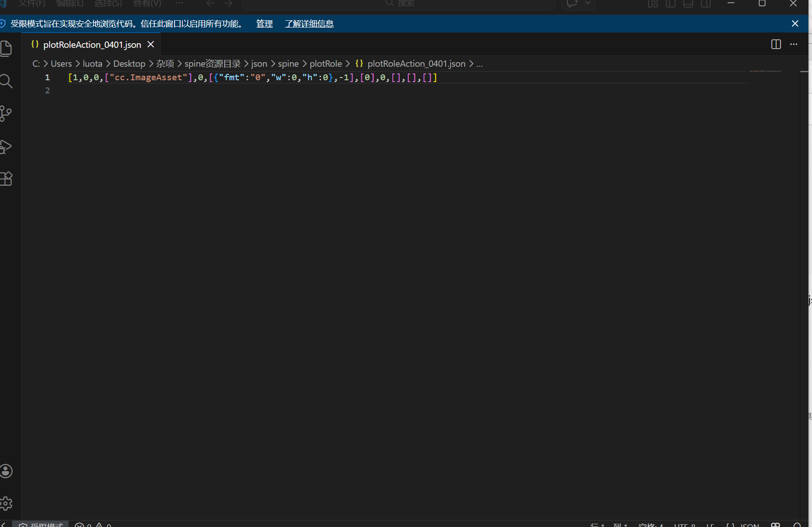Open the Explorer view in activity bar

pyautogui.click(x=6, y=48)
